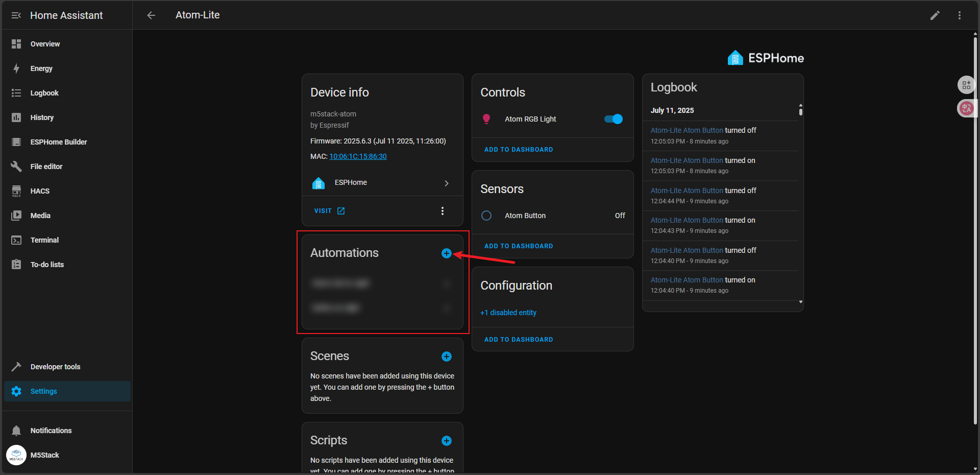Click the July 11, 2025 date header

coord(672,110)
